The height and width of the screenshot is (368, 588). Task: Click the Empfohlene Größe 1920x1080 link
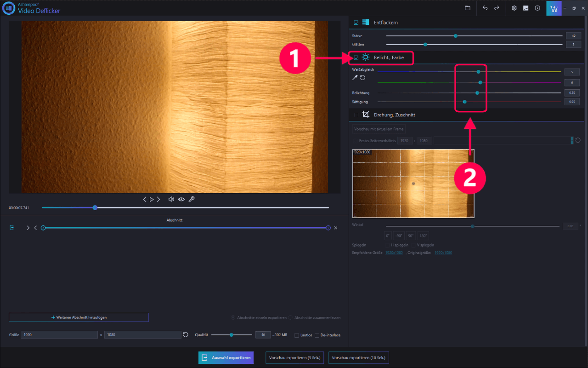[x=394, y=253]
